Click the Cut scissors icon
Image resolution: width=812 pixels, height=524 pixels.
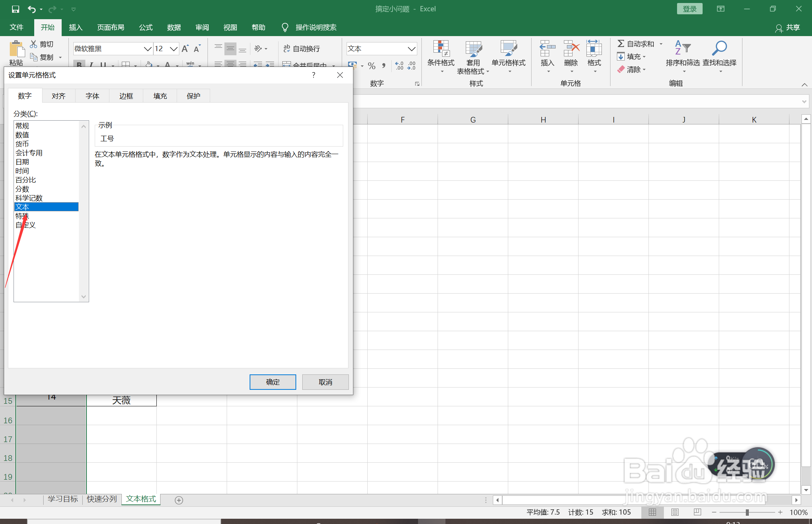click(34, 44)
